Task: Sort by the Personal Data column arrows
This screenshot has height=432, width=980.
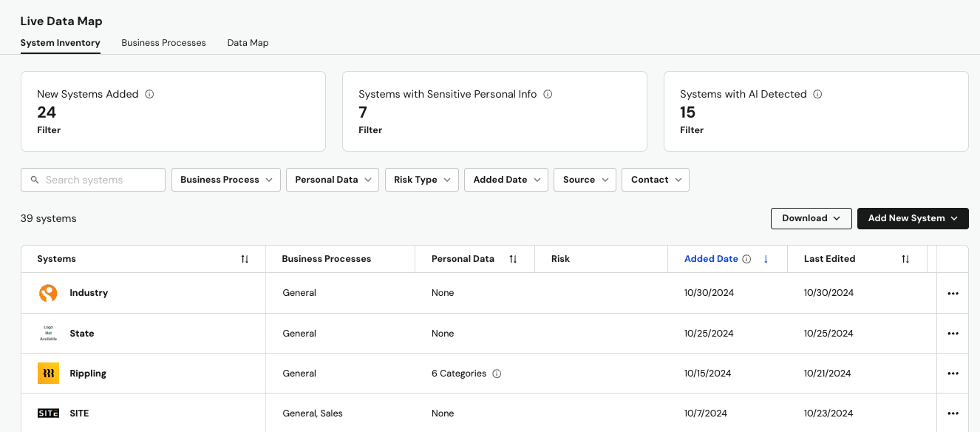Action: point(513,259)
